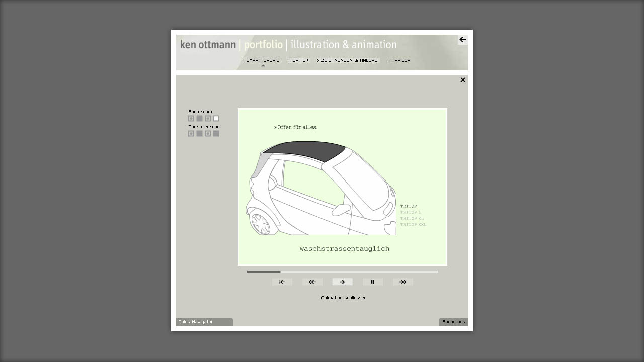Turn sound off with Sound aus
The width and height of the screenshot is (644, 362).
pos(453,322)
